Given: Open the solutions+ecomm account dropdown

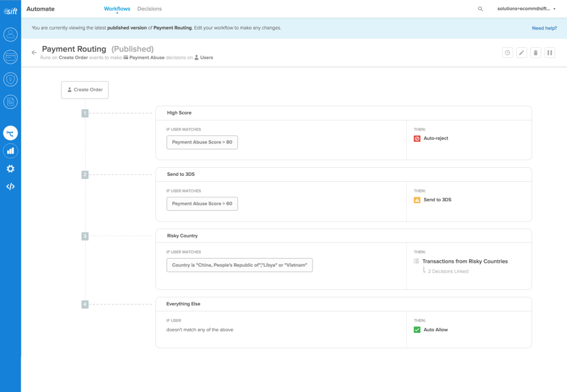Looking at the screenshot, I should click(526, 9).
